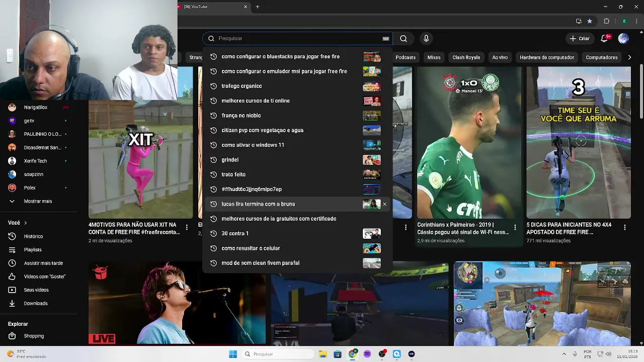
Task: Click the Windows taskbar search box
Action: point(278,354)
